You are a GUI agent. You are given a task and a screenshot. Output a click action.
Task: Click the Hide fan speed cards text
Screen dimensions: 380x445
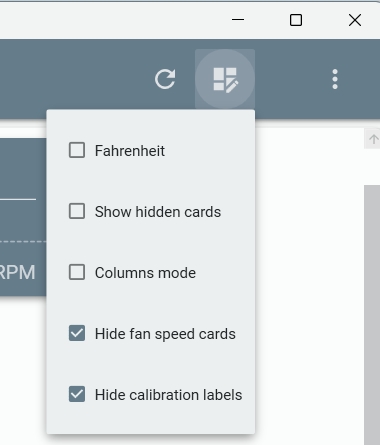tap(165, 334)
